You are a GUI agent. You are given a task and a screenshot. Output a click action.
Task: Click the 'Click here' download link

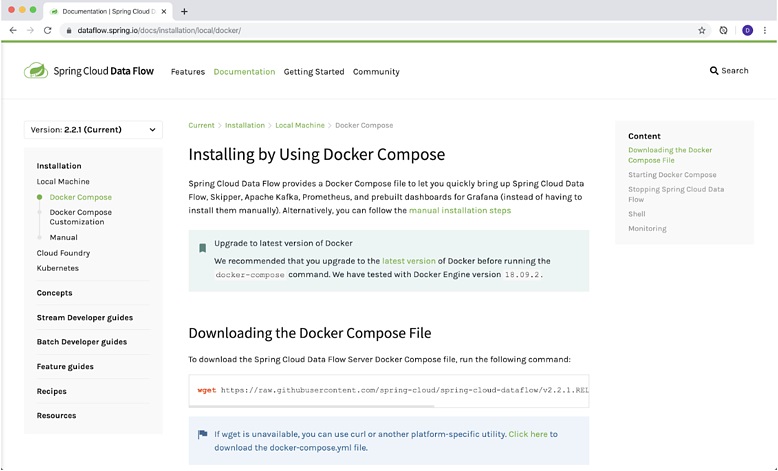point(528,434)
